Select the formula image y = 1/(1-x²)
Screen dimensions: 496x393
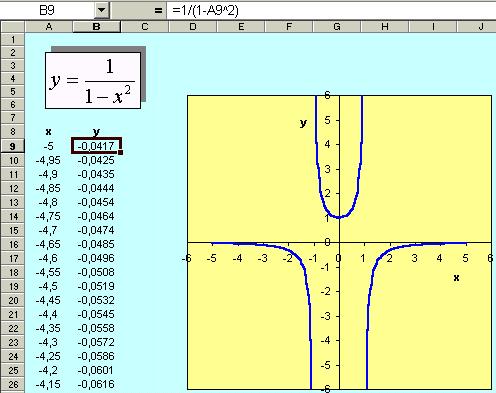tap(93, 80)
